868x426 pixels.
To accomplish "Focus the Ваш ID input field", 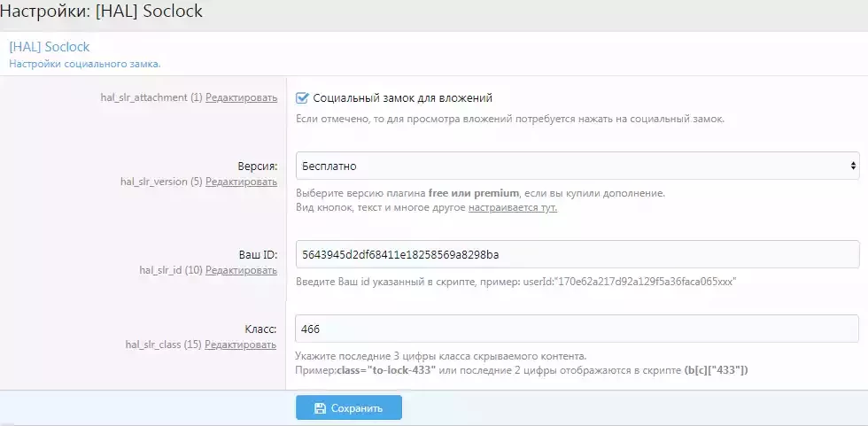I will click(577, 254).
